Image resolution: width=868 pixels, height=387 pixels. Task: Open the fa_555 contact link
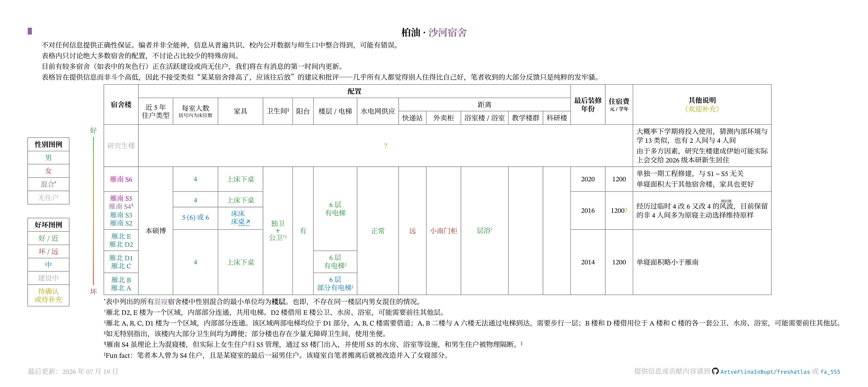click(x=830, y=372)
